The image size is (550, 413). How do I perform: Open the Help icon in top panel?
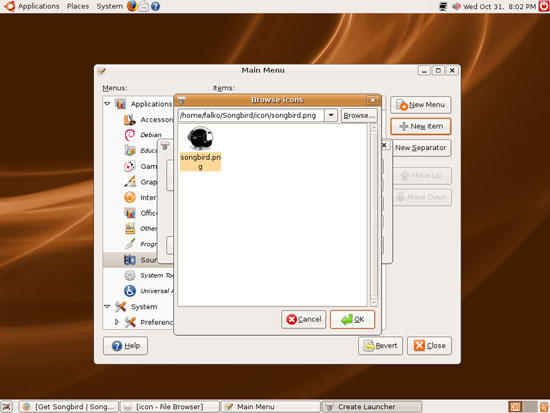(155, 6)
